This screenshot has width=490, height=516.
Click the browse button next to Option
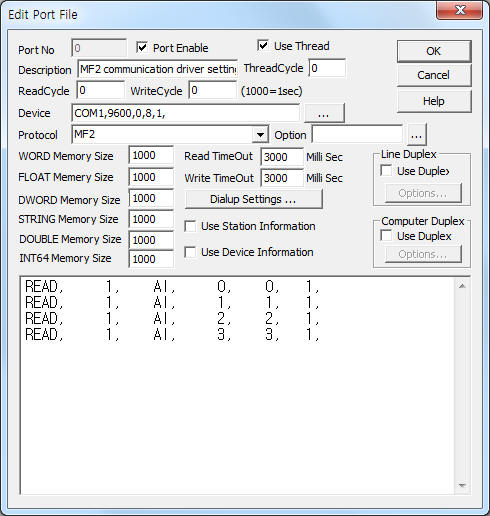click(x=416, y=135)
